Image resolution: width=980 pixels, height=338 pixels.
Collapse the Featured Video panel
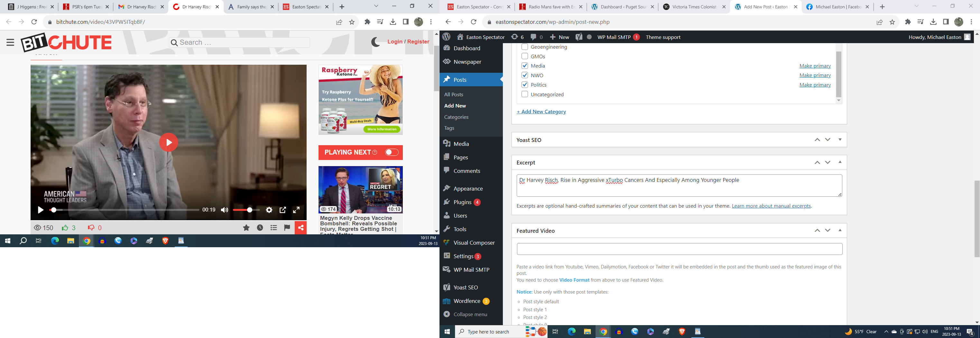840,230
